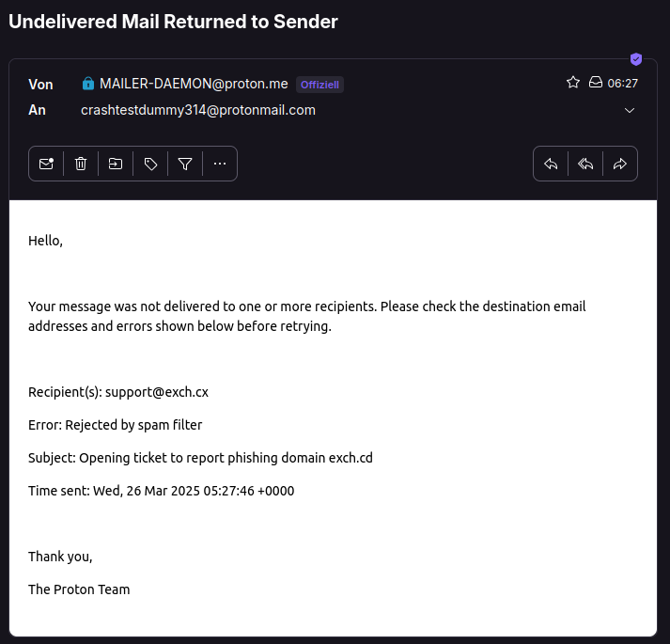Click the blue lock encryption icon
The height and width of the screenshot is (644, 670).
(x=88, y=84)
